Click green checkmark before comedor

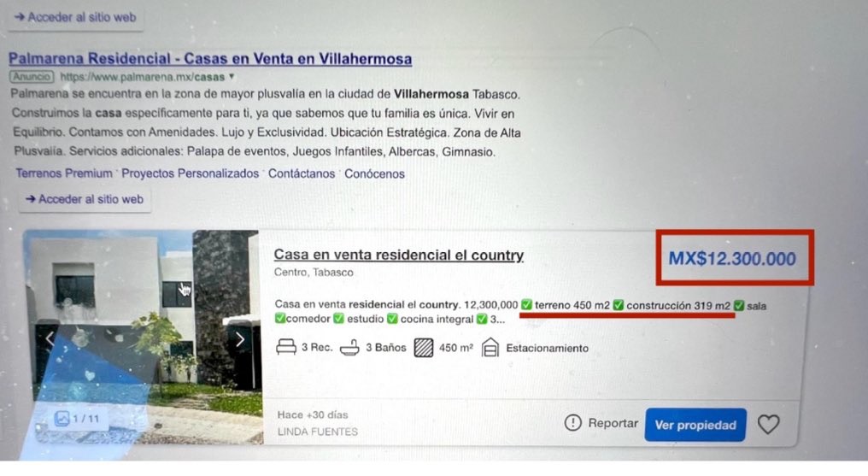280,319
